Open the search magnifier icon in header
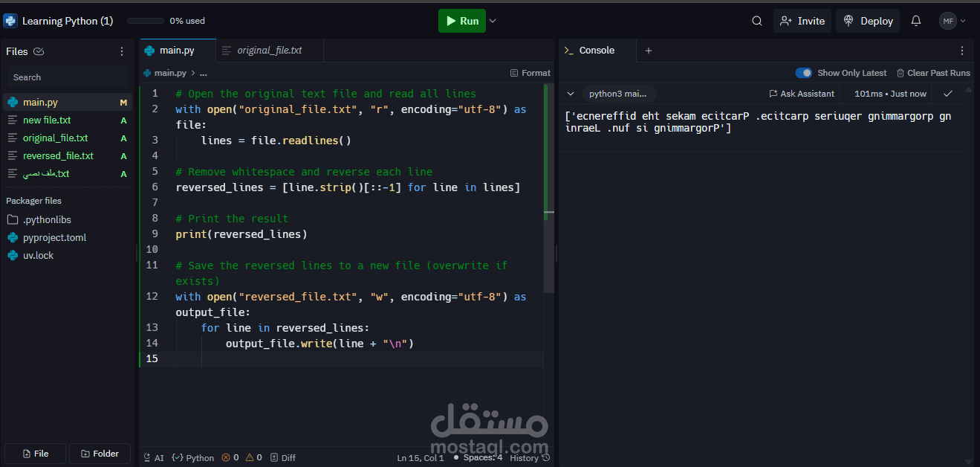 757,21
